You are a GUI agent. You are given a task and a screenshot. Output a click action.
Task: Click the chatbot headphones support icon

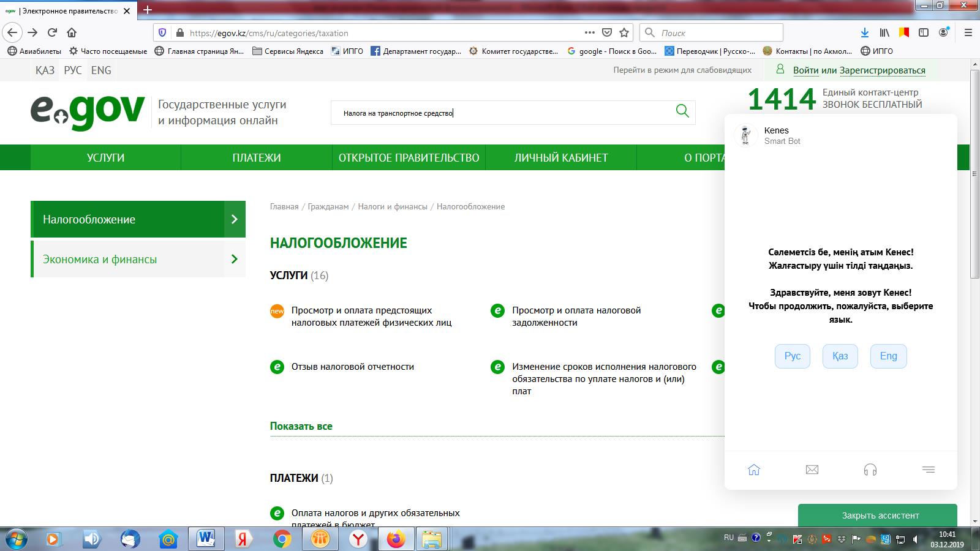pos(870,470)
